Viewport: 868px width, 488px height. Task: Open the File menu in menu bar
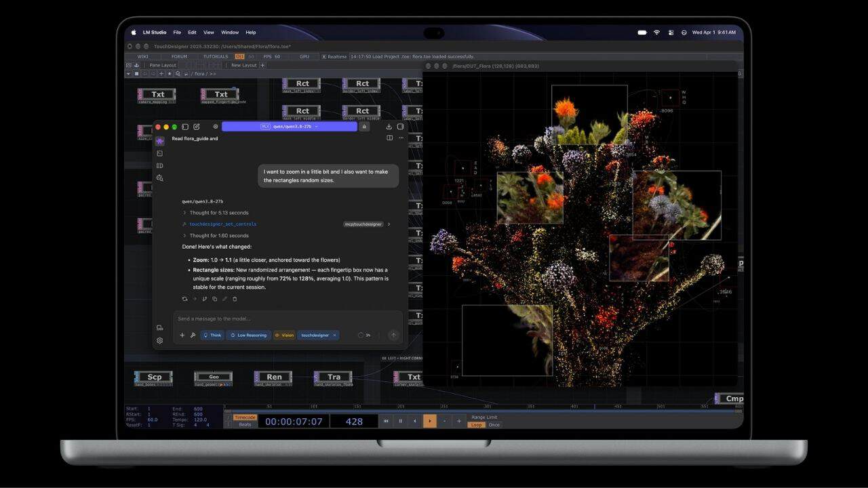(x=177, y=33)
